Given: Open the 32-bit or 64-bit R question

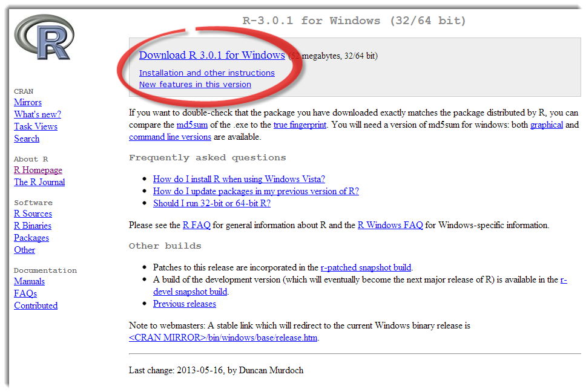Looking at the screenshot, I should (212, 203).
